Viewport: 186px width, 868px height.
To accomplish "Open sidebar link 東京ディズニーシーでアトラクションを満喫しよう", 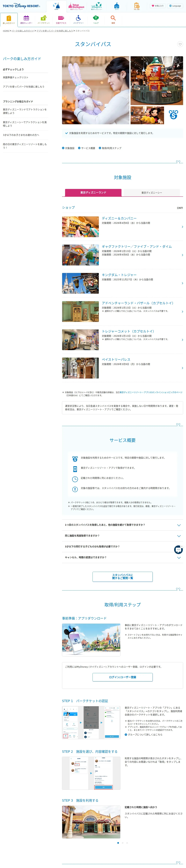I will coord(25,124).
